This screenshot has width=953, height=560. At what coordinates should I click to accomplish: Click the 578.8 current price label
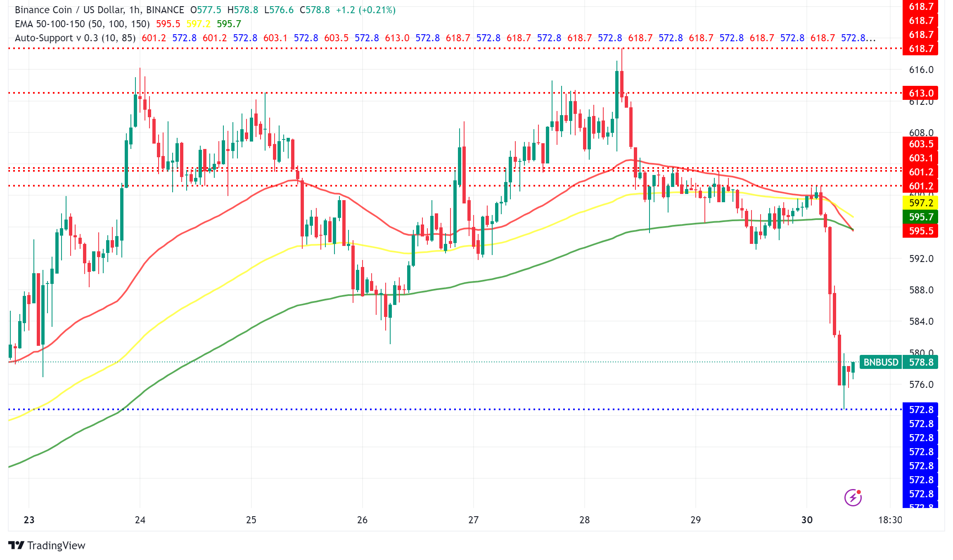921,362
